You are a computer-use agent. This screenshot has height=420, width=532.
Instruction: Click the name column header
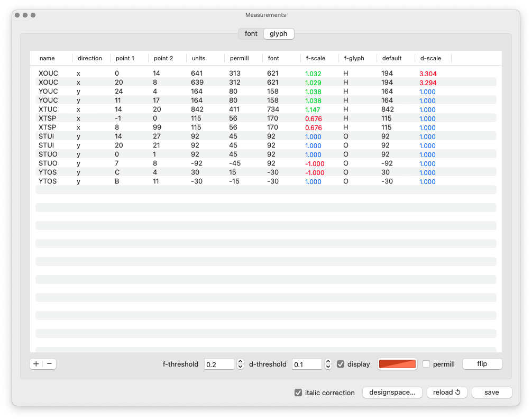47,58
